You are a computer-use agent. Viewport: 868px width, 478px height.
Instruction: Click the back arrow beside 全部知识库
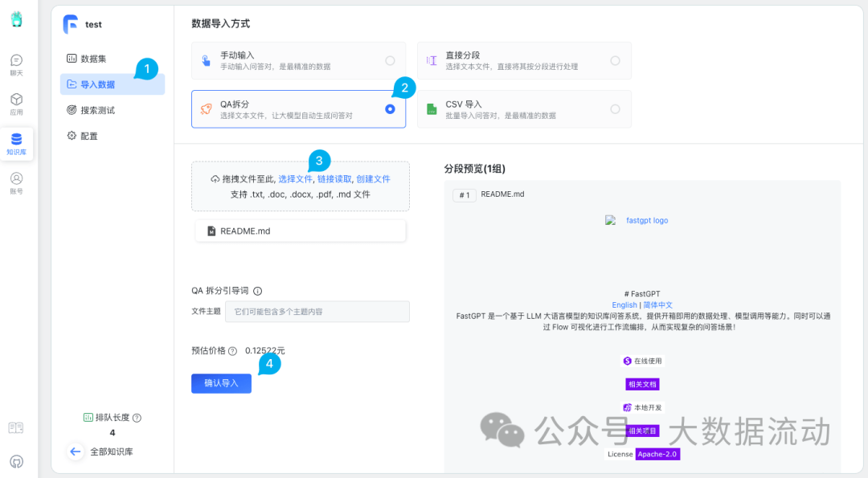[x=76, y=451]
